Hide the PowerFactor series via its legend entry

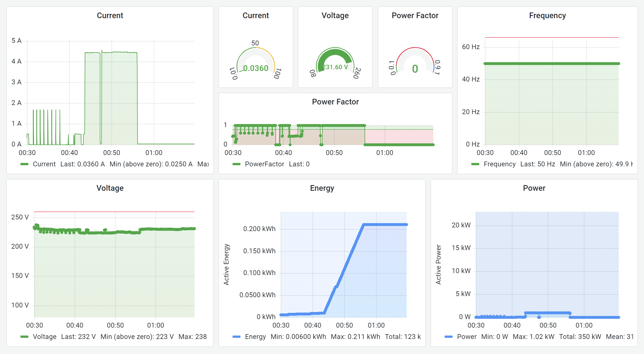tap(264, 164)
